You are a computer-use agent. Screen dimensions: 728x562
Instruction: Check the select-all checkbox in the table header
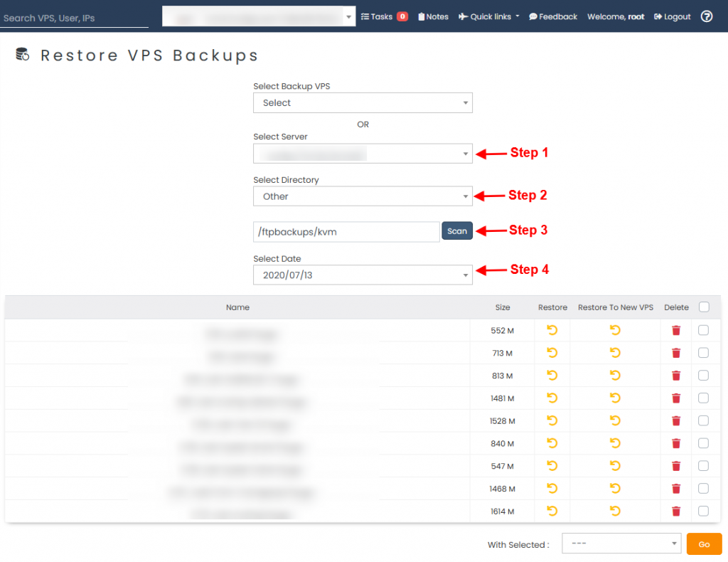703,307
